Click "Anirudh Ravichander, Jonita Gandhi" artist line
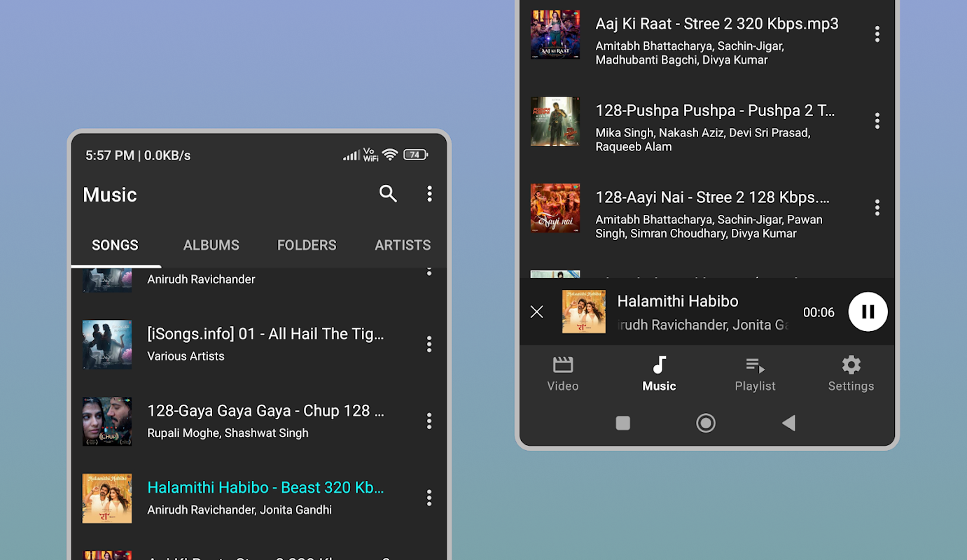Viewport: 967px width, 560px height. (239, 510)
